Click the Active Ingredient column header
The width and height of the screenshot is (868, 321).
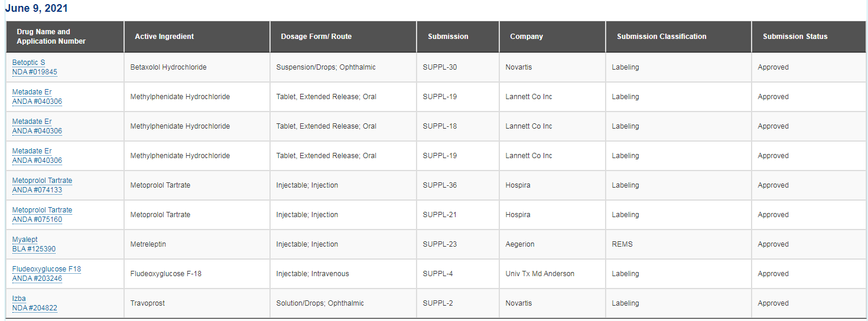coord(197,37)
